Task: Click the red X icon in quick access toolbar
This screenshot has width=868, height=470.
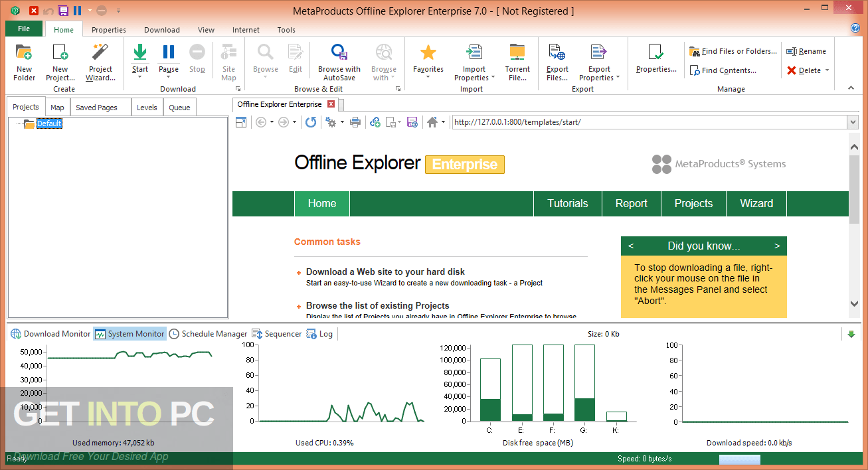Action: point(34,11)
